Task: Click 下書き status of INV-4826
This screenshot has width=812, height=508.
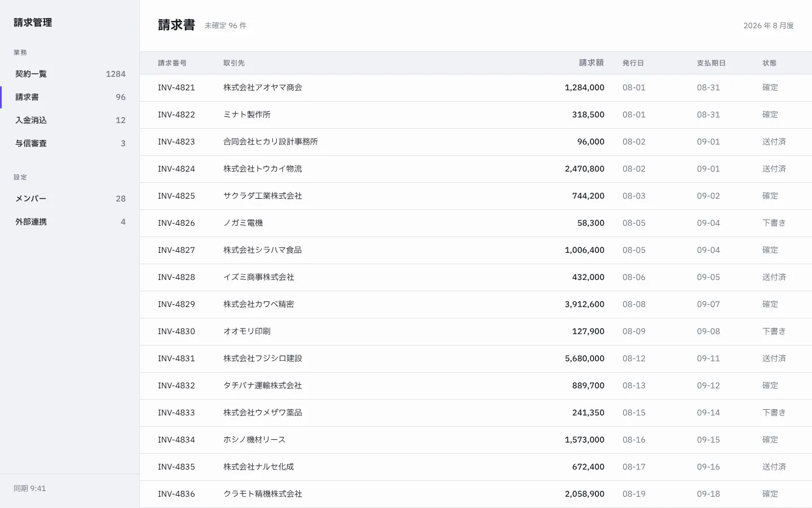Action: click(x=774, y=223)
